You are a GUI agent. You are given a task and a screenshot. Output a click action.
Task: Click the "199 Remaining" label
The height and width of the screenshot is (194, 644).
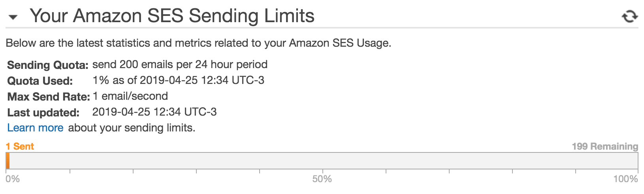(604, 146)
